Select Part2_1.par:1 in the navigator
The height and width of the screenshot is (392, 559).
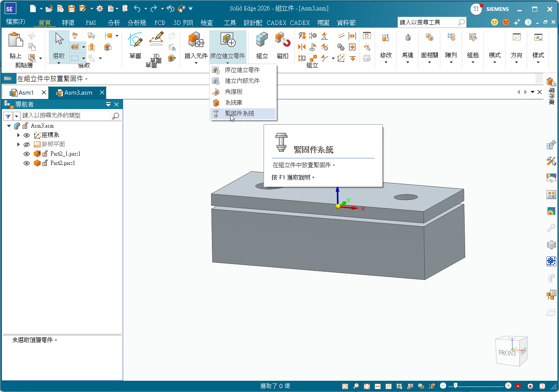(x=65, y=154)
